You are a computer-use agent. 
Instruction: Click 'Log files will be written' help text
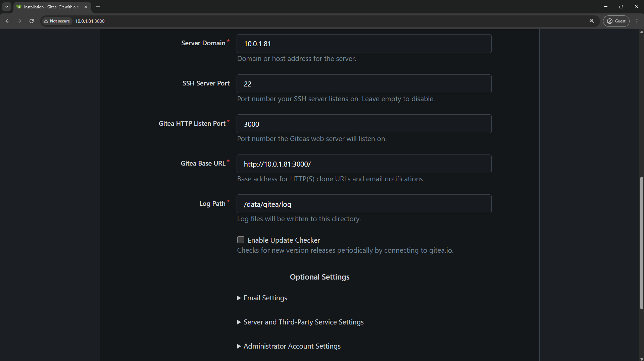pyautogui.click(x=299, y=219)
